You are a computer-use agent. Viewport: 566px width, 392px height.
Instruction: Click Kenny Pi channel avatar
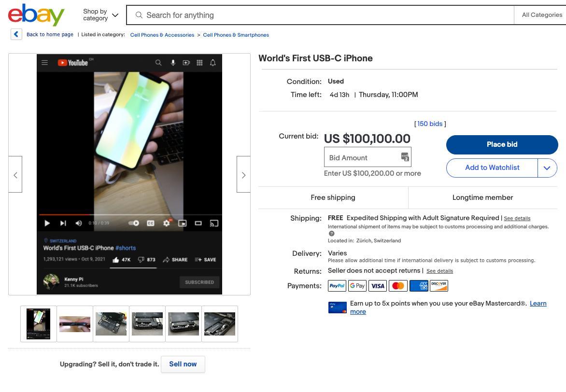[x=51, y=281]
